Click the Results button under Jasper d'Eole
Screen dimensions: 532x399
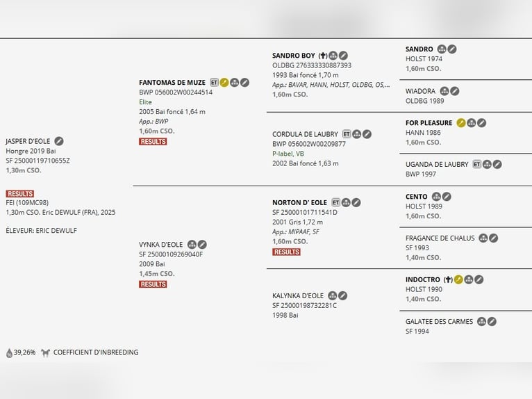[x=19, y=194]
